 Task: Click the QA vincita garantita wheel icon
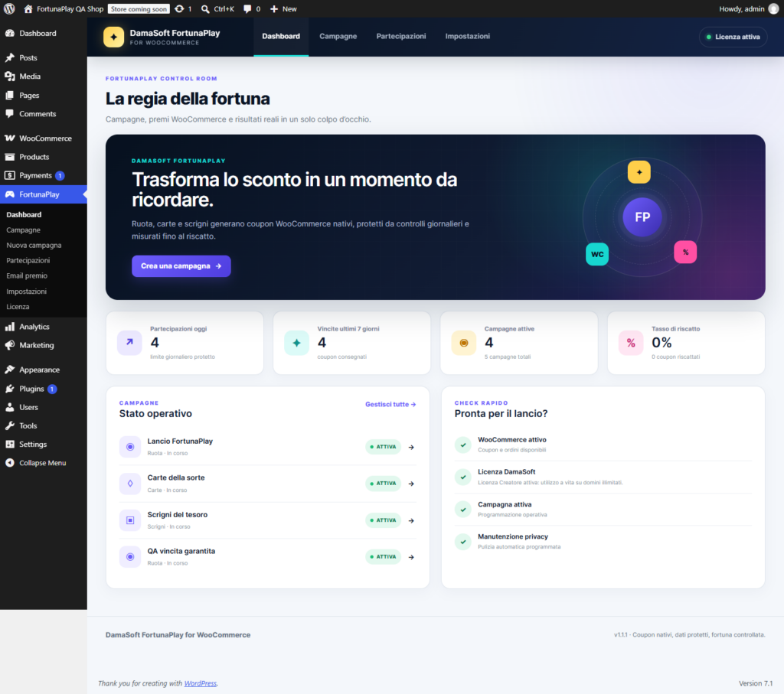coord(130,556)
